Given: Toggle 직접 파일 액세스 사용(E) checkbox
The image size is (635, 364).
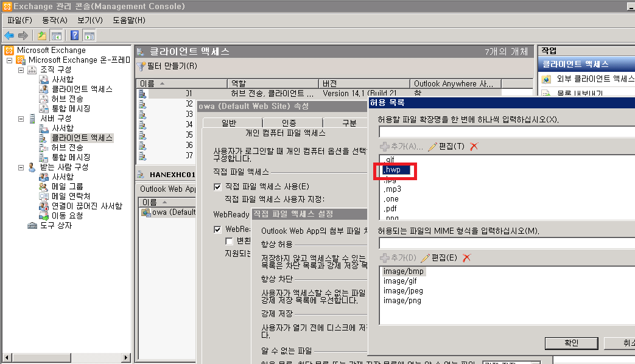Looking at the screenshot, I should tap(217, 187).
